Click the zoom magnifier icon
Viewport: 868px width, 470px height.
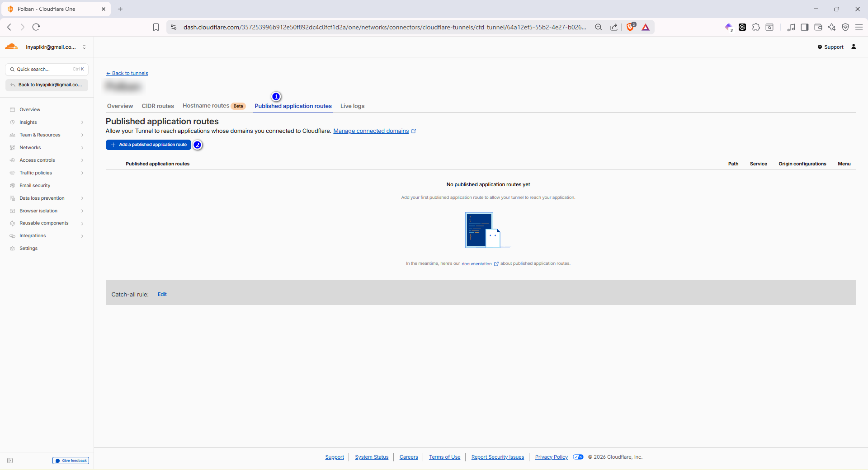(599, 27)
